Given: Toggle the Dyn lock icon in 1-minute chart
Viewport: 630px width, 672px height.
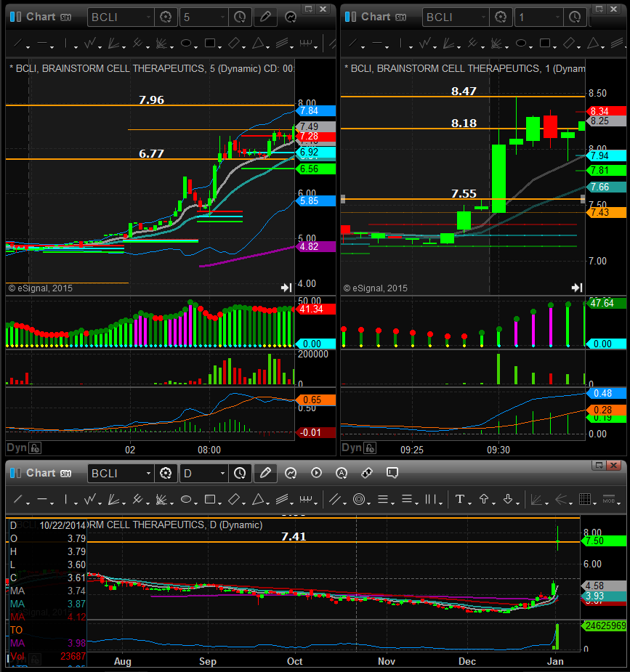Looking at the screenshot, I should coord(371,448).
